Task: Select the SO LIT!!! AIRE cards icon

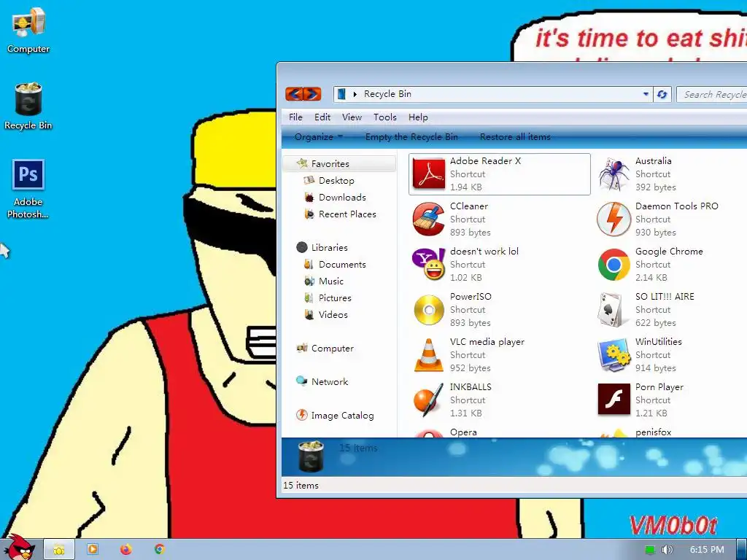Action: click(x=614, y=309)
